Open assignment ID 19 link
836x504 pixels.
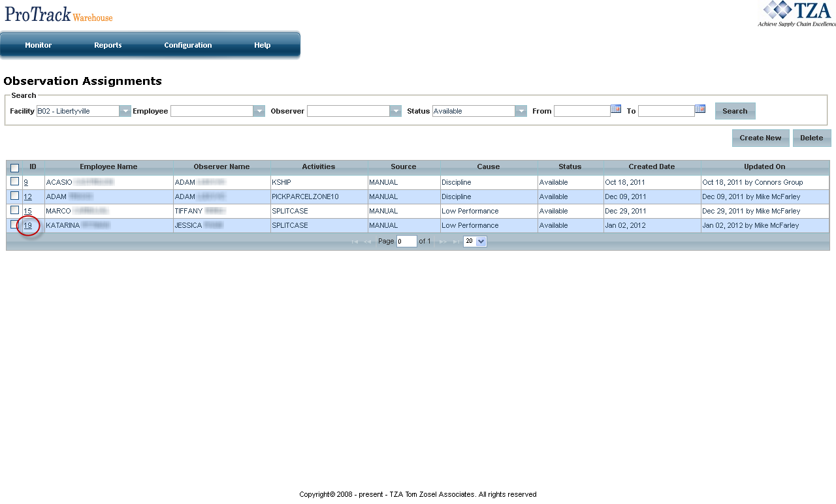(28, 226)
